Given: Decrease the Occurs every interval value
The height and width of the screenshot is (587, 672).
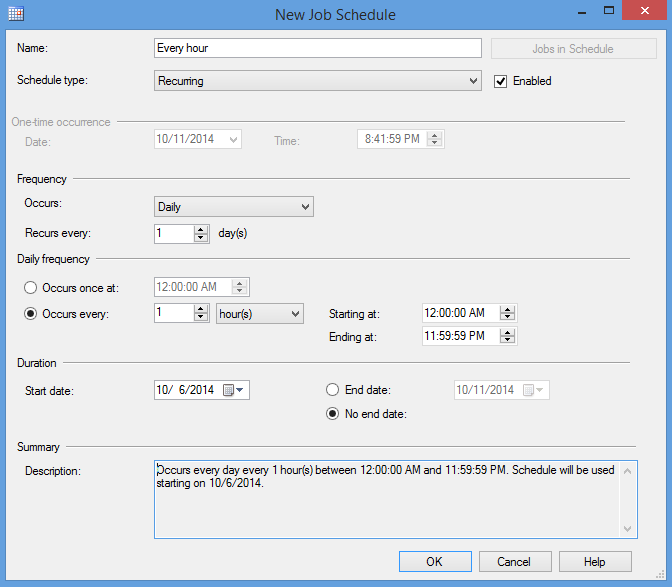Looking at the screenshot, I should [x=201, y=318].
